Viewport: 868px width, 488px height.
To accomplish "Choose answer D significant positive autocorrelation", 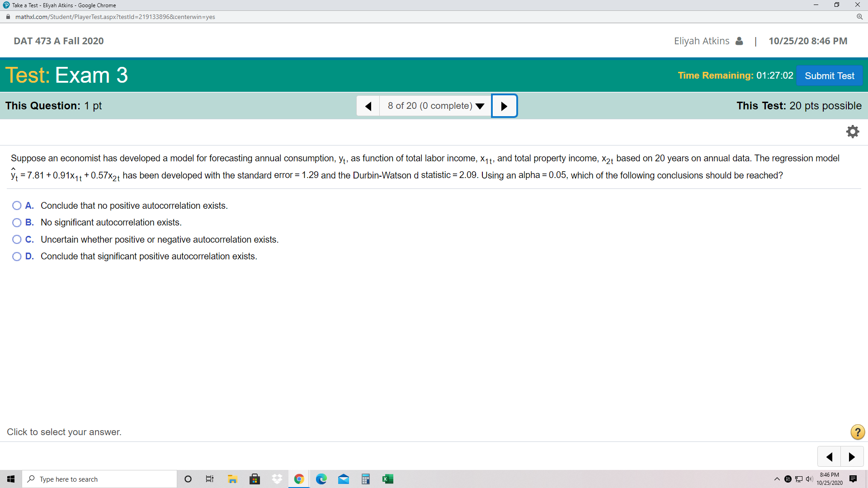I will (x=17, y=257).
